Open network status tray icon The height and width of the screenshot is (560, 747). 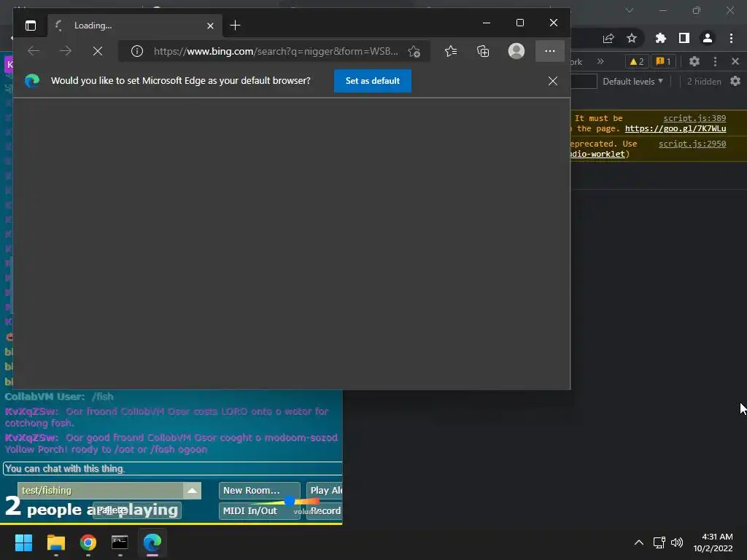click(659, 542)
